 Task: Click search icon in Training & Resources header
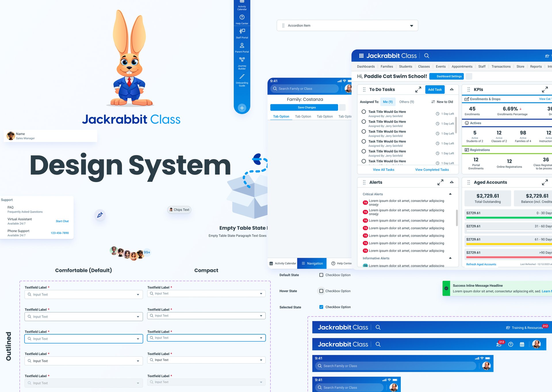pyautogui.click(x=378, y=327)
